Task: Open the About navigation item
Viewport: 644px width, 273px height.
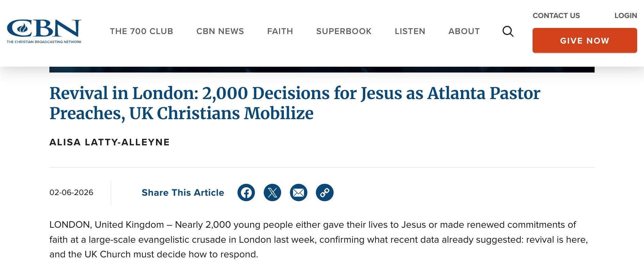Action: coord(464,31)
